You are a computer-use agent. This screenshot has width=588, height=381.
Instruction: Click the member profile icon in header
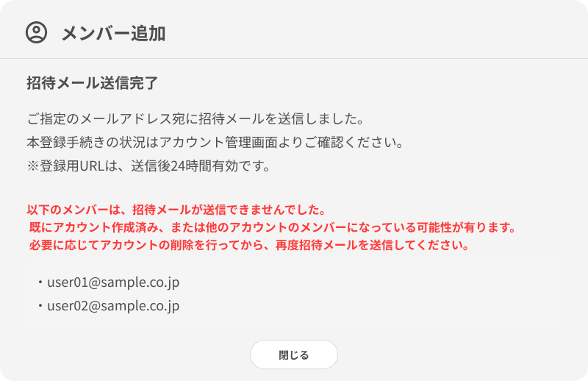[36, 32]
